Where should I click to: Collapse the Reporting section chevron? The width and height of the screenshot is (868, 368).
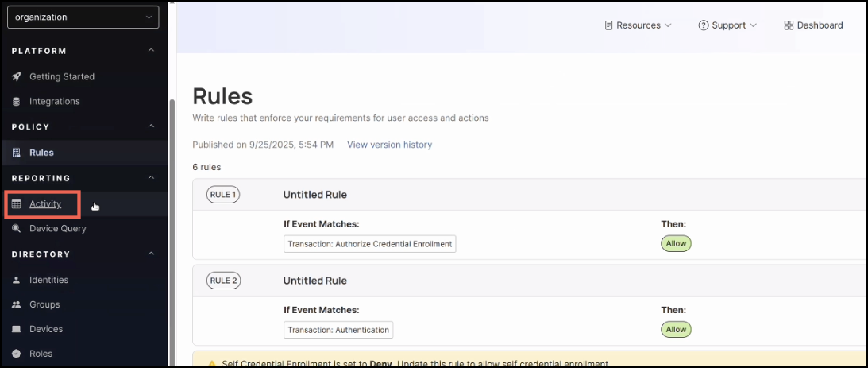pos(152,178)
